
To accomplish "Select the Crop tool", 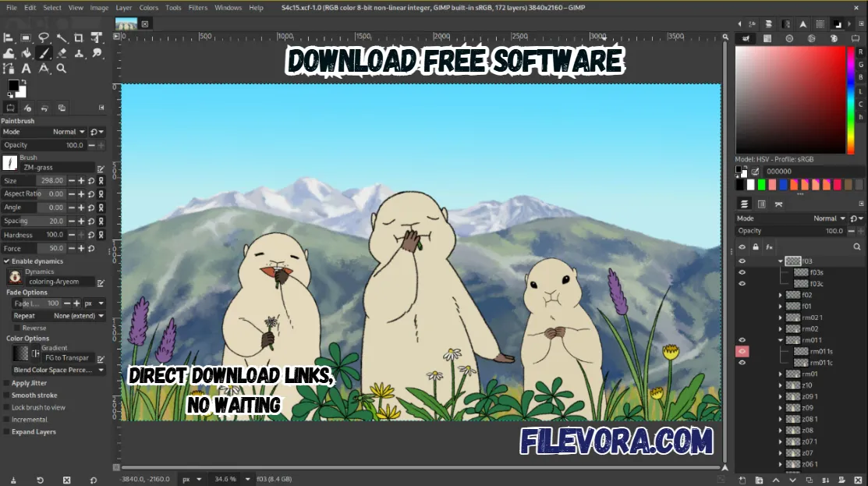I will [x=79, y=37].
